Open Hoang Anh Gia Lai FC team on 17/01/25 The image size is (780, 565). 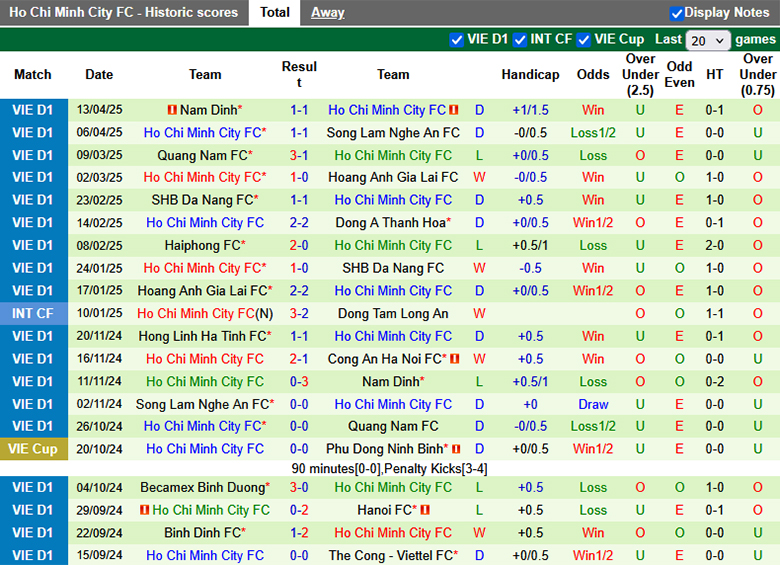(202, 291)
